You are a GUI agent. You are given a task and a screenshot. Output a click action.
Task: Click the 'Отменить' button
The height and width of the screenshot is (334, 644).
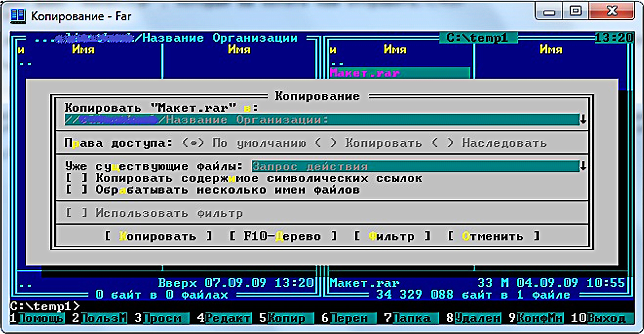click(494, 236)
